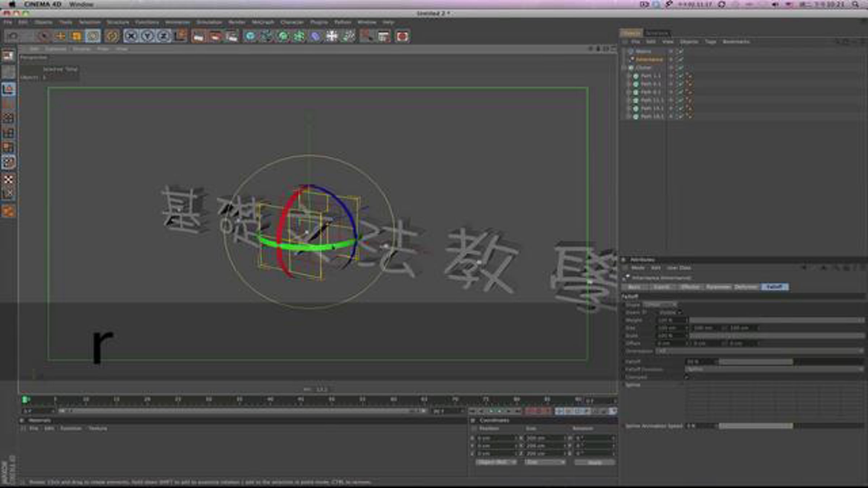Open the Orientation dropdown
868x488 pixels.
759,351
